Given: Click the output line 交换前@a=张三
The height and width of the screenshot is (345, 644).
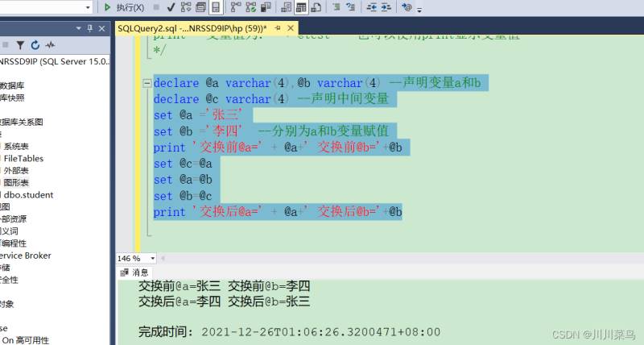Looking at the screenshot, I should [x=225, y=286].
